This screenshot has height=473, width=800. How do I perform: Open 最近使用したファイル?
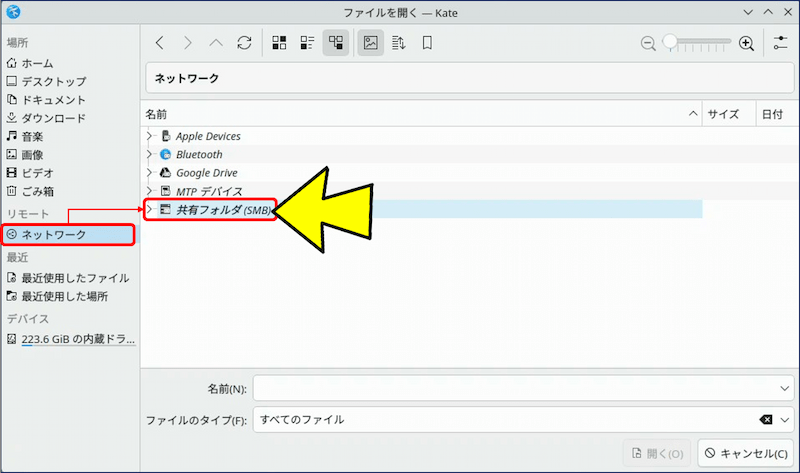click(x=69, y=278)
